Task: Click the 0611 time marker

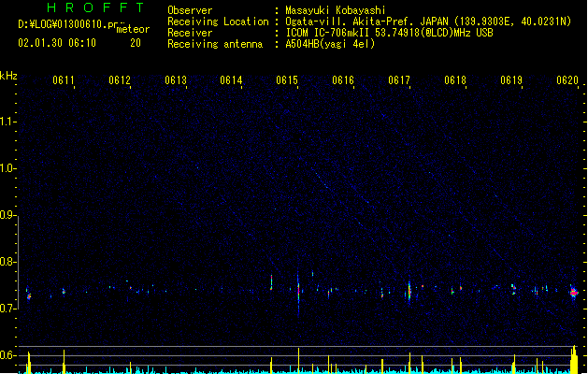Action: [64, 80]
